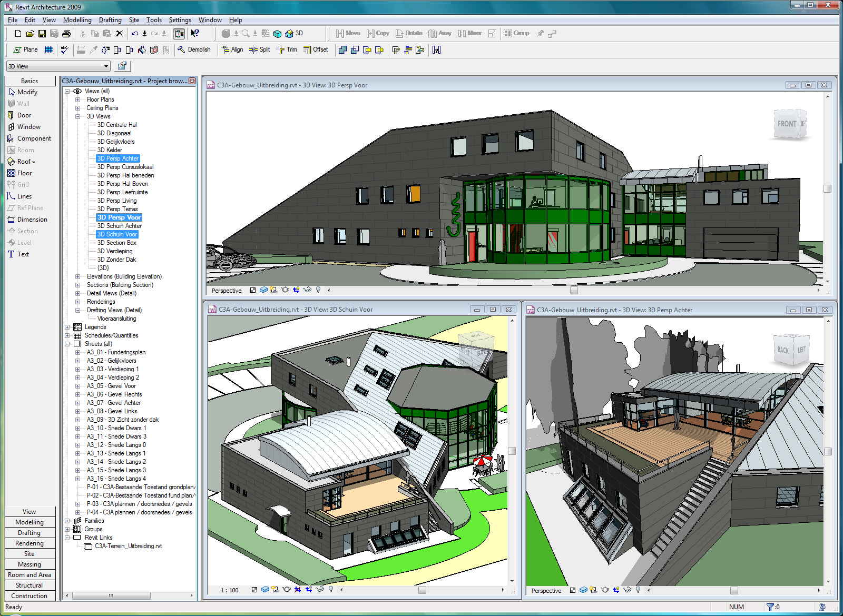Click the Spelling check ABC icon
Screen dimensions: 843x616
(x=64, y=49)
